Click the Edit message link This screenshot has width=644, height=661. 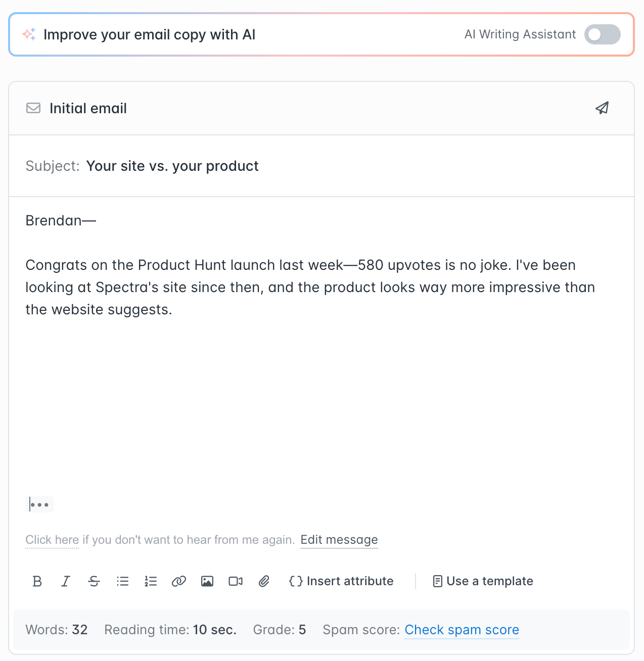click(x=339, y=540)
